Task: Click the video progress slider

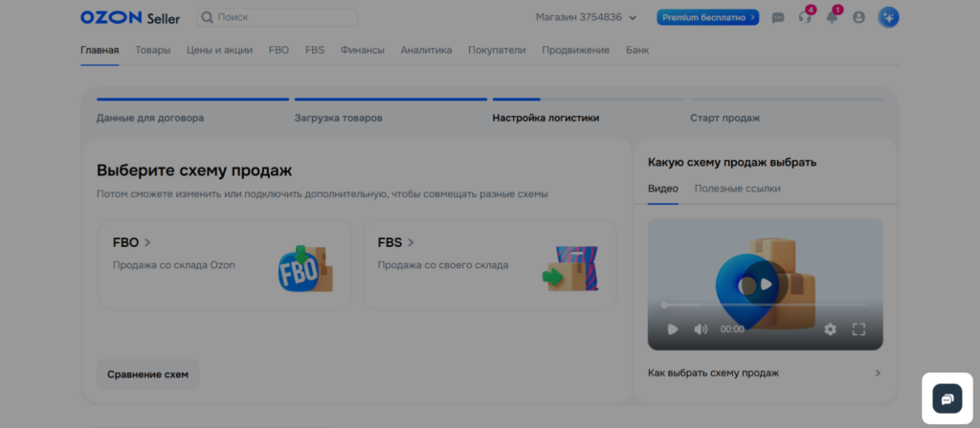Action: click(765, 305)
